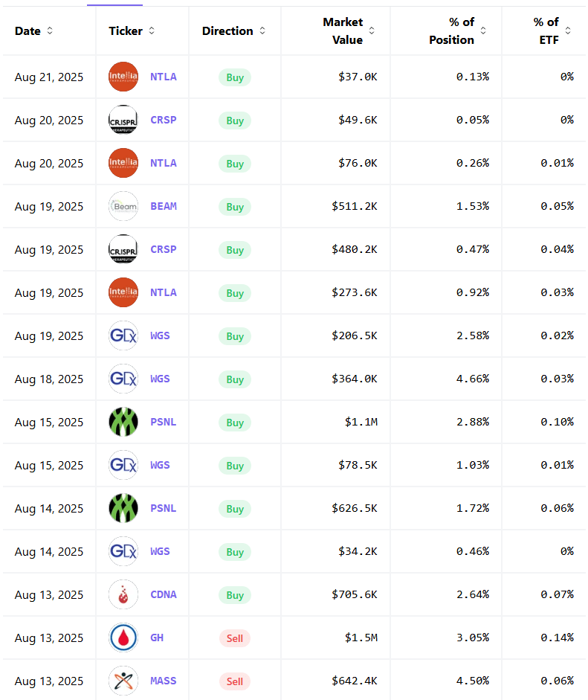Image resolution: width=588 pixels, height=700 pixels.
Task: Sort table by Date column arrows
Action: (50, 30)
